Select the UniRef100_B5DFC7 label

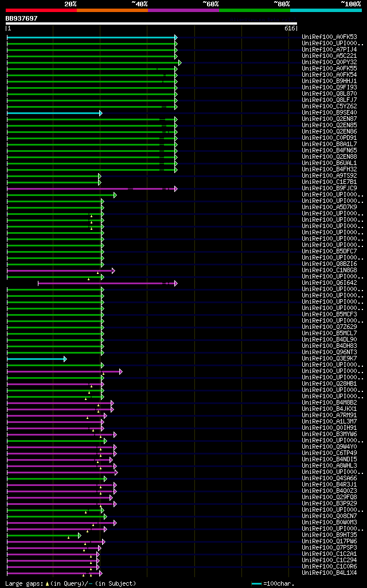coord(330,251)
